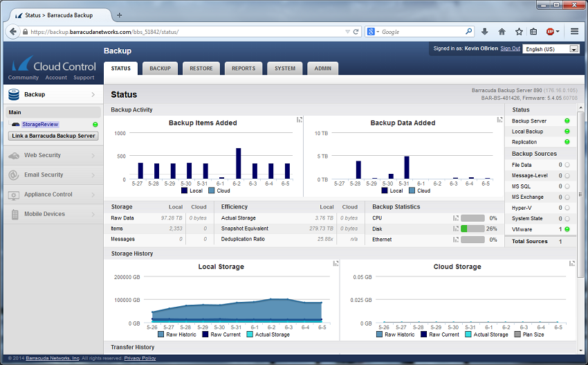
Task: Open the Disk statistics graph icon
Action: 456,229
